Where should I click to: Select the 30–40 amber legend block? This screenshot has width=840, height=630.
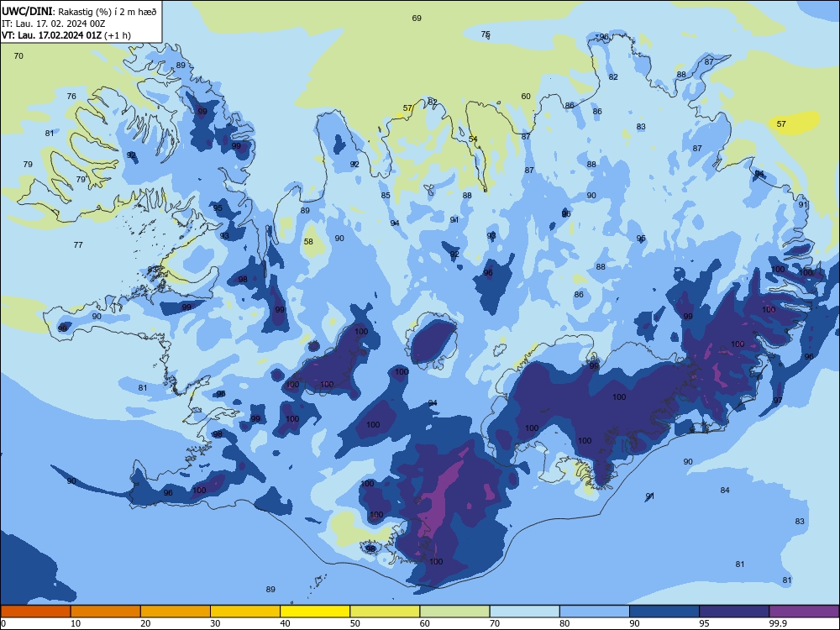[x=245, y=612]
